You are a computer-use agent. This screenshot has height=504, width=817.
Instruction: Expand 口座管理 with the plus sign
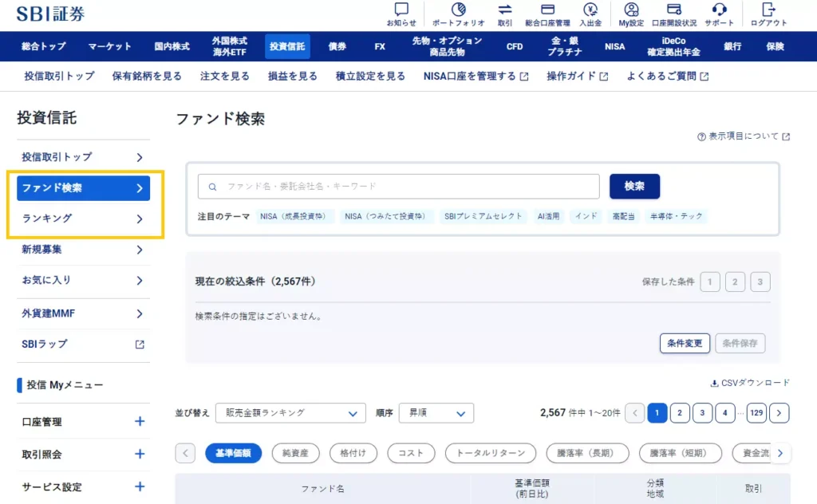[140, 422]
